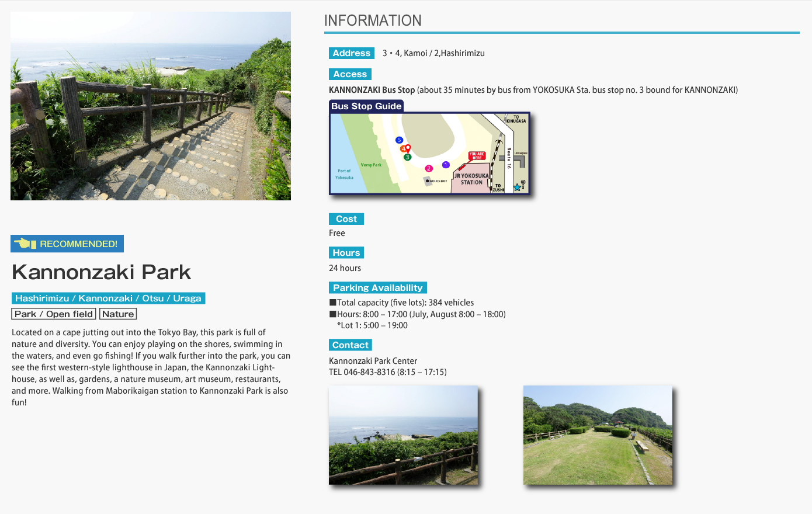Click the Police Box icon on map
The image size is (812, 514).
tap(429, 181)
